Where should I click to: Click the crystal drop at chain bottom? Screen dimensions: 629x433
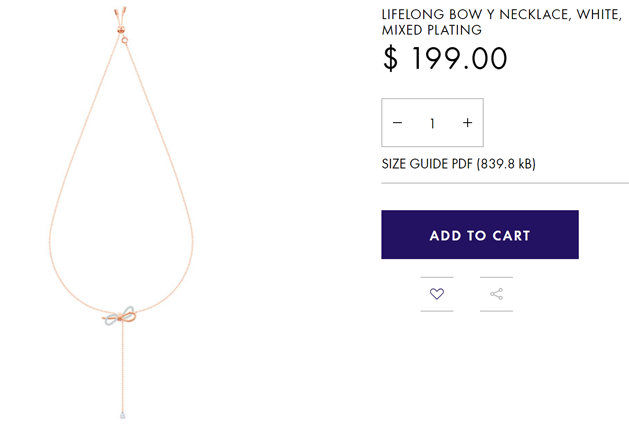click(122, 413)
